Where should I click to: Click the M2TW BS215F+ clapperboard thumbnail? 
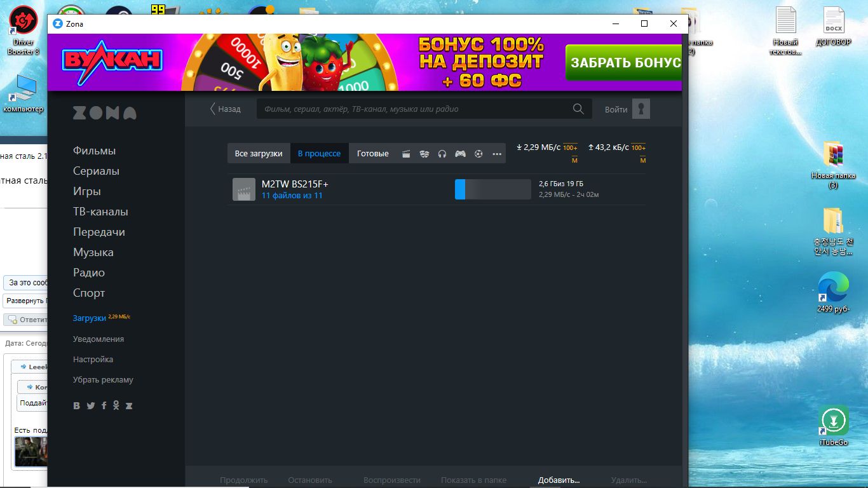pyautogui.click(x=244, y=189)
